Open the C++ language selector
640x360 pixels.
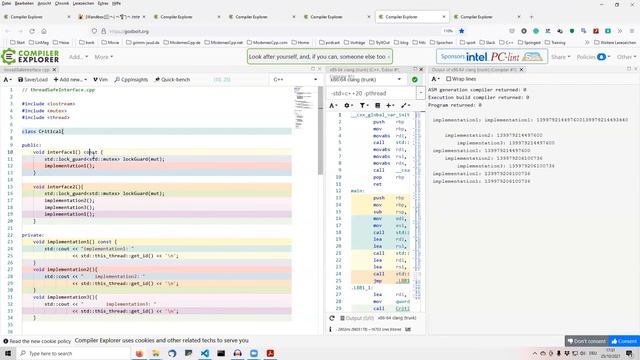coord(296,80)
